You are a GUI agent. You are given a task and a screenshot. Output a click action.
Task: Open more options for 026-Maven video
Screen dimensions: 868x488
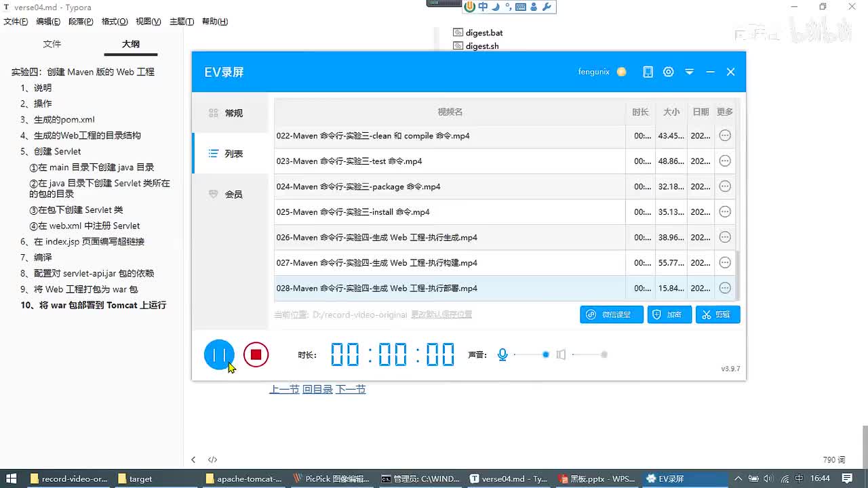coord(725,237)
